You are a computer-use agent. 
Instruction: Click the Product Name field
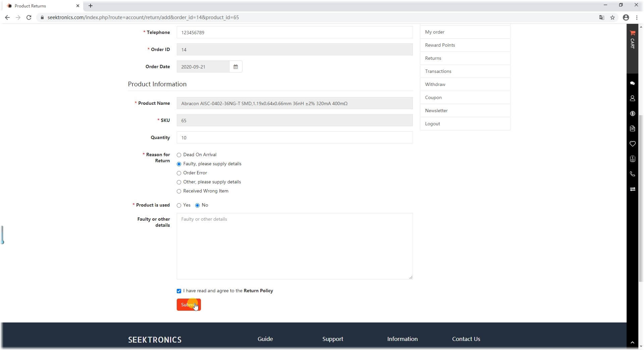(x=294, y=103)
